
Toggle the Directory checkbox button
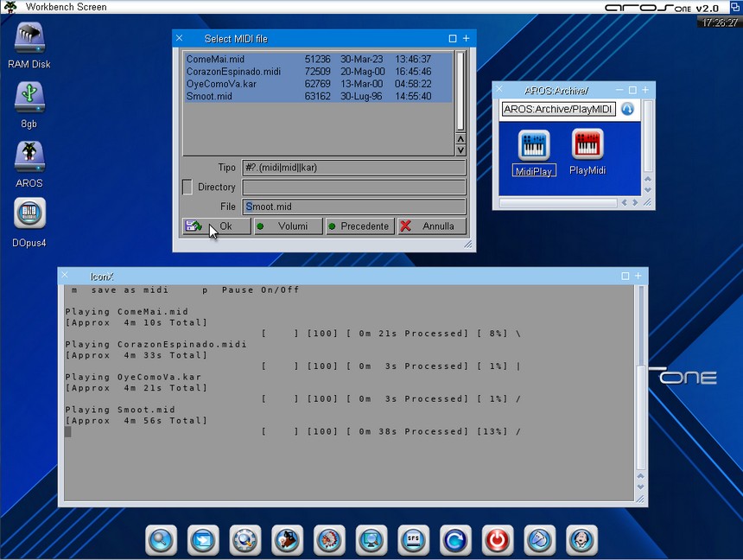click(x=187, y=187)
